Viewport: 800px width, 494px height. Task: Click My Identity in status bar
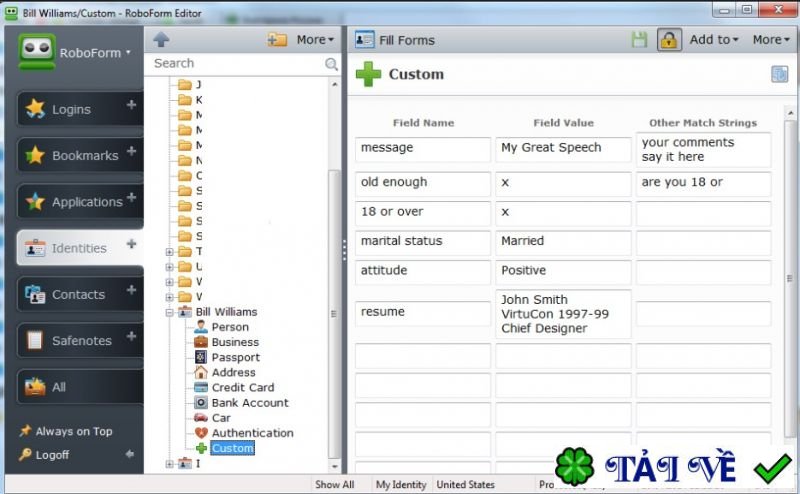(401, 484)
